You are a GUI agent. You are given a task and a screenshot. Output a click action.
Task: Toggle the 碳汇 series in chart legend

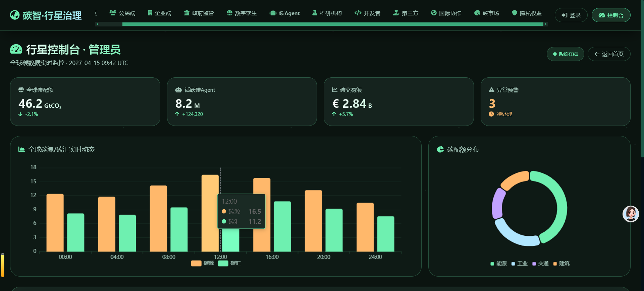pyautogui.click(x=229, y=263)
